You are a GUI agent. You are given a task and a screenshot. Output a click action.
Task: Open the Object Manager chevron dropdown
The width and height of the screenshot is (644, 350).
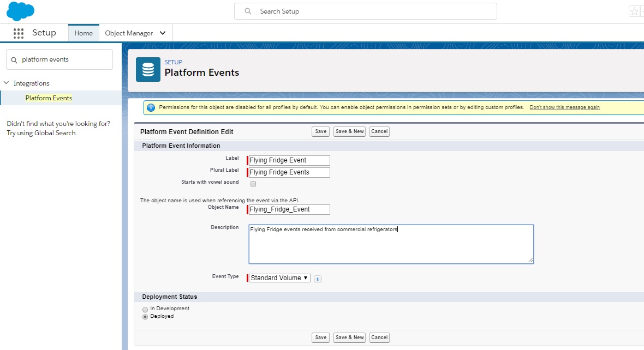coord(162,33)
